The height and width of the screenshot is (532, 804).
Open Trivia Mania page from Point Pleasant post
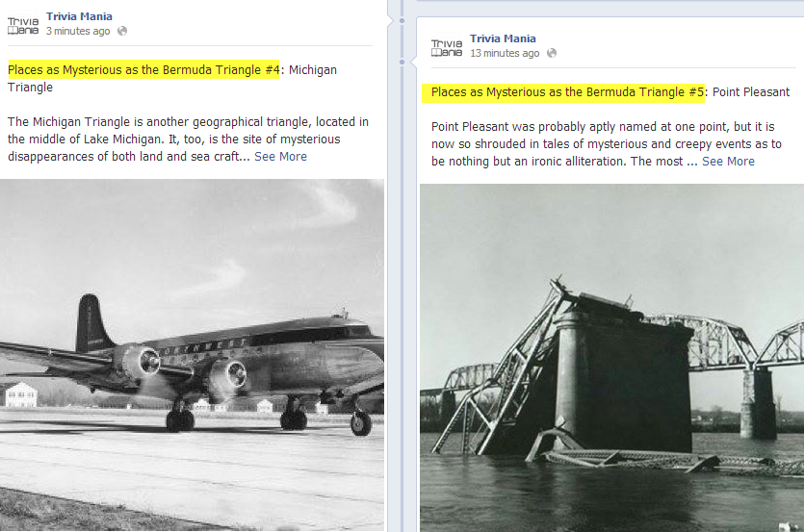pos(503,38)
